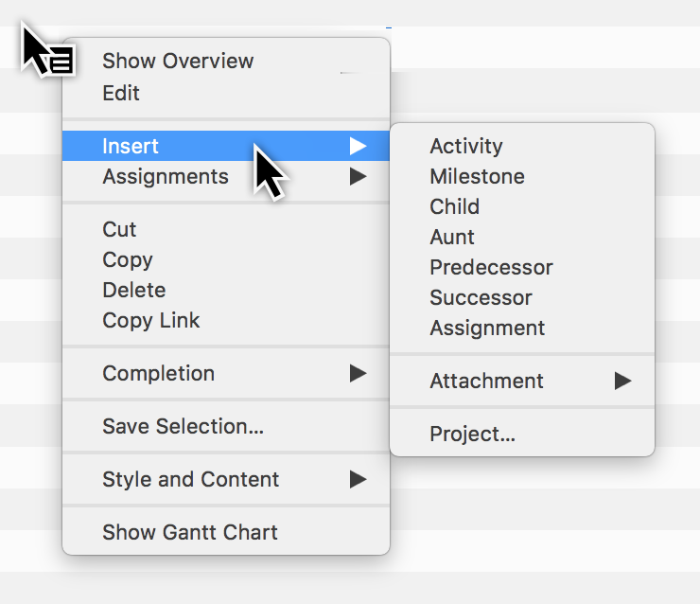Insert a Predecessor activity

pos(491,268)
